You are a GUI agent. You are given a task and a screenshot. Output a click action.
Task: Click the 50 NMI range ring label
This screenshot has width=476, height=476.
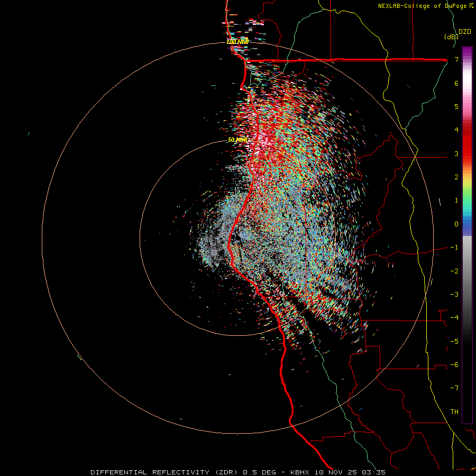[x=237, y=140]
